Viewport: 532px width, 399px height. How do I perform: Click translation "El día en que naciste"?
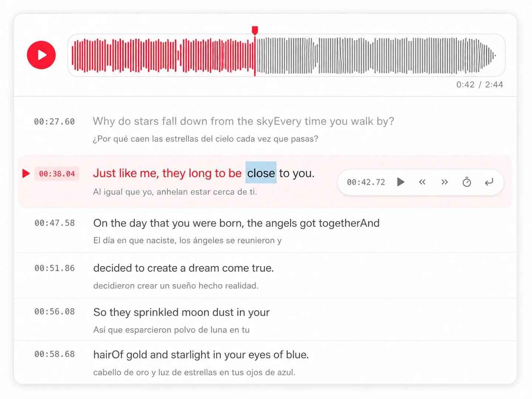(134, 241)
